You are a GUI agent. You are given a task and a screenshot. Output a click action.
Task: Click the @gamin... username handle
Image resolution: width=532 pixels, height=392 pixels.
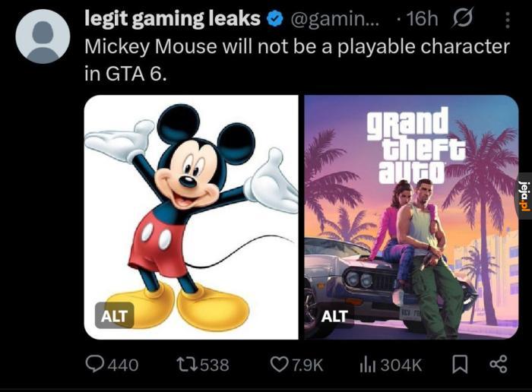(x=336, y=19)
